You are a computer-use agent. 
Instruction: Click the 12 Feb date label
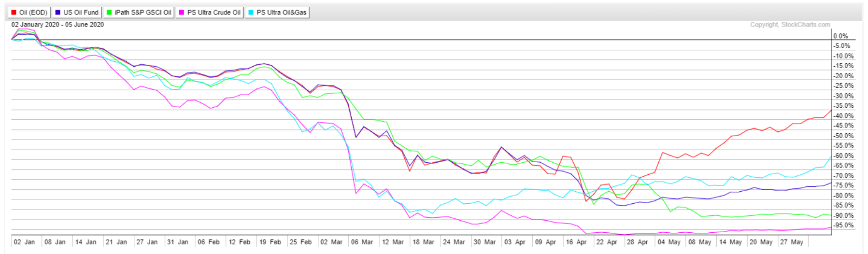240,242
